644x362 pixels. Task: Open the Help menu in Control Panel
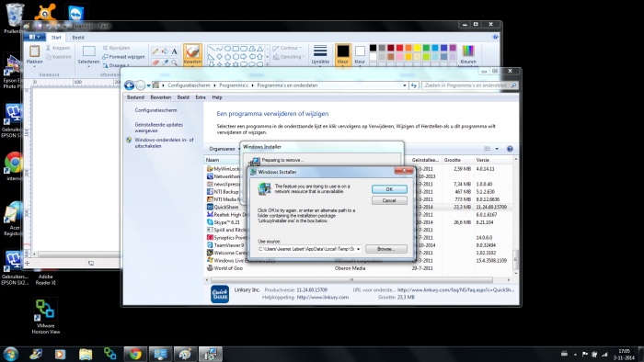click(217, 97)
